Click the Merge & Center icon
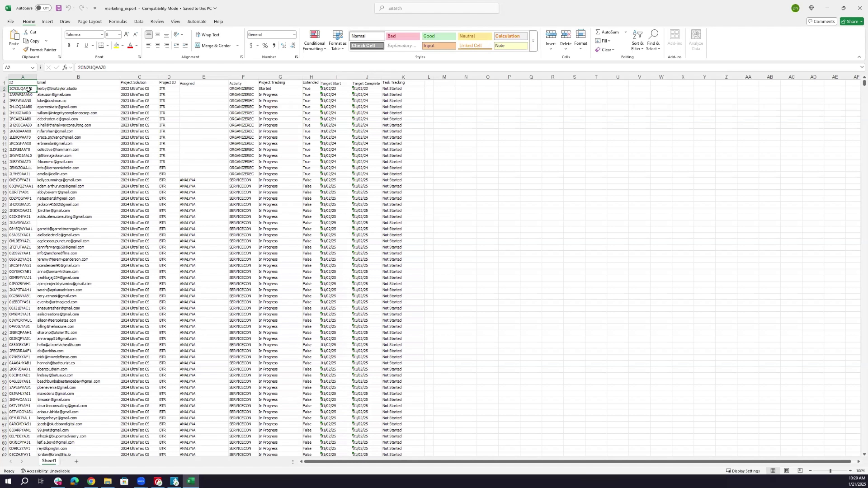This screenshot has height=488, width=868. click(198, 46)
